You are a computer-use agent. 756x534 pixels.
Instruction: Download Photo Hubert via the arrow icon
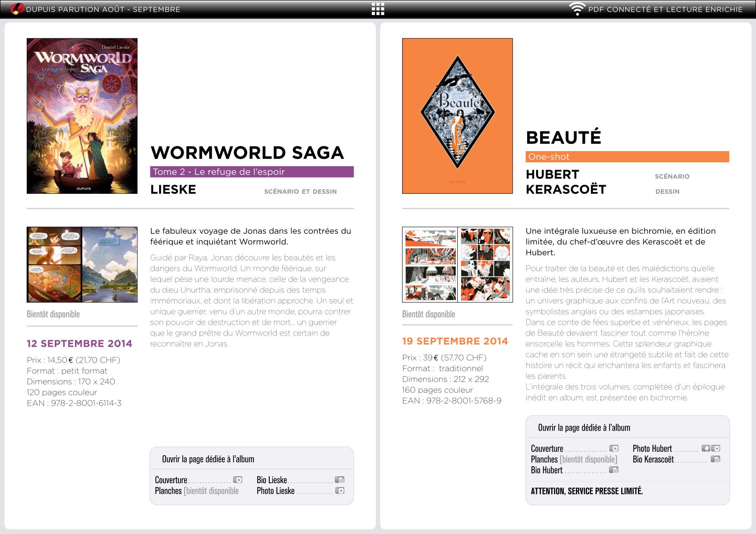[706, 448]
